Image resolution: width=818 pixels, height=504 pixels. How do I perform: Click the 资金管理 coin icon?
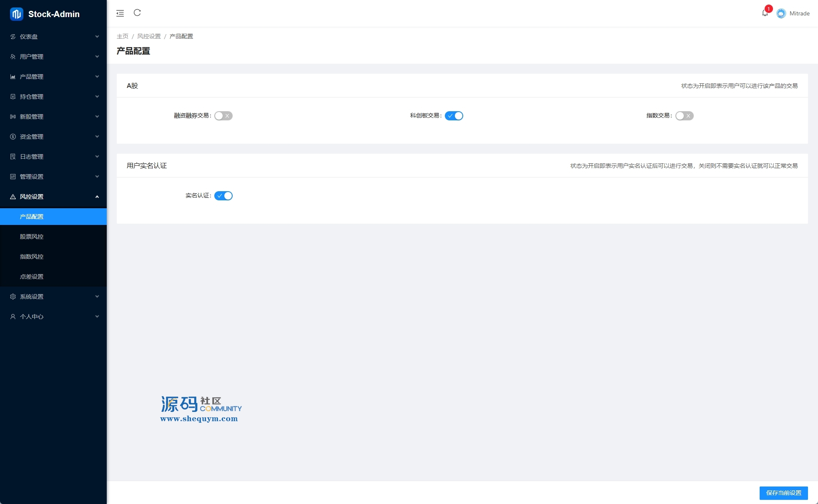tap(13, 137)
